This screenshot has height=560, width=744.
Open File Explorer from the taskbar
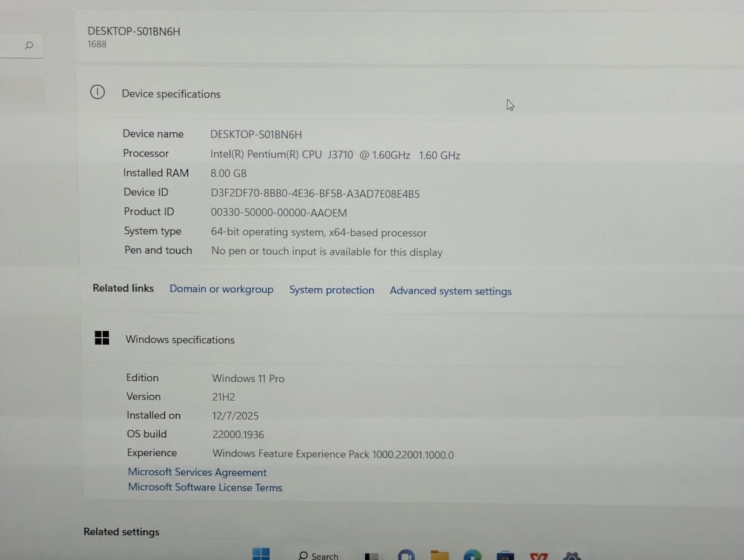point(439,555)
